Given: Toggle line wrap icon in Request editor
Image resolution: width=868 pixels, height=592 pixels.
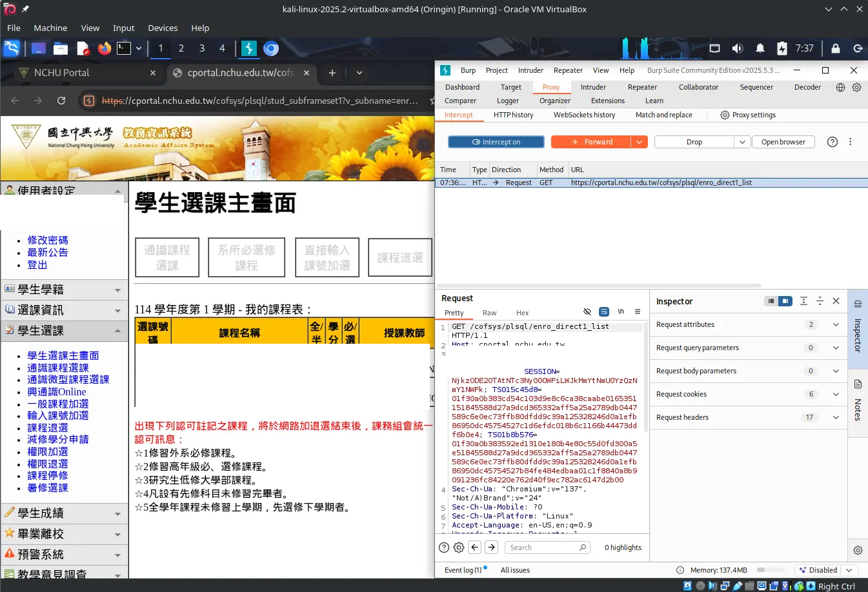Looking at the screenshot, I should point(604,312).
